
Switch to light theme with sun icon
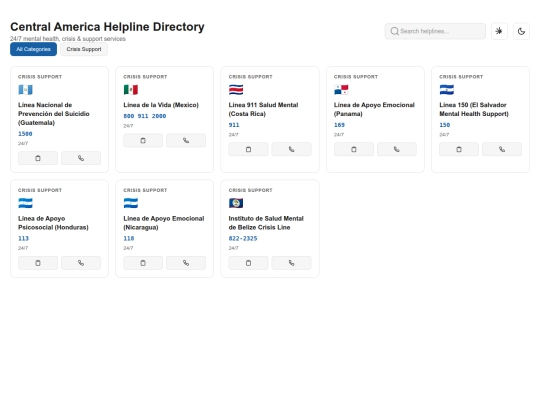pyautogui.click(x=499, y=31)
